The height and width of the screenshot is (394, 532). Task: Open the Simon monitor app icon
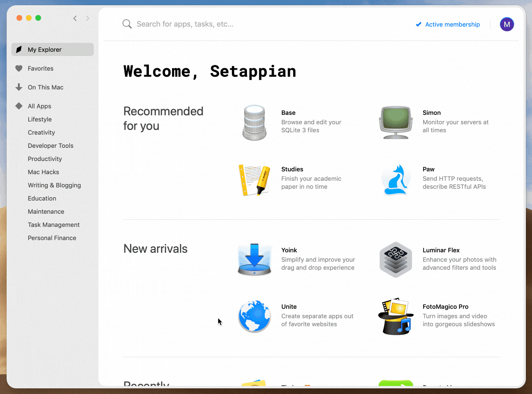[396, 122]
